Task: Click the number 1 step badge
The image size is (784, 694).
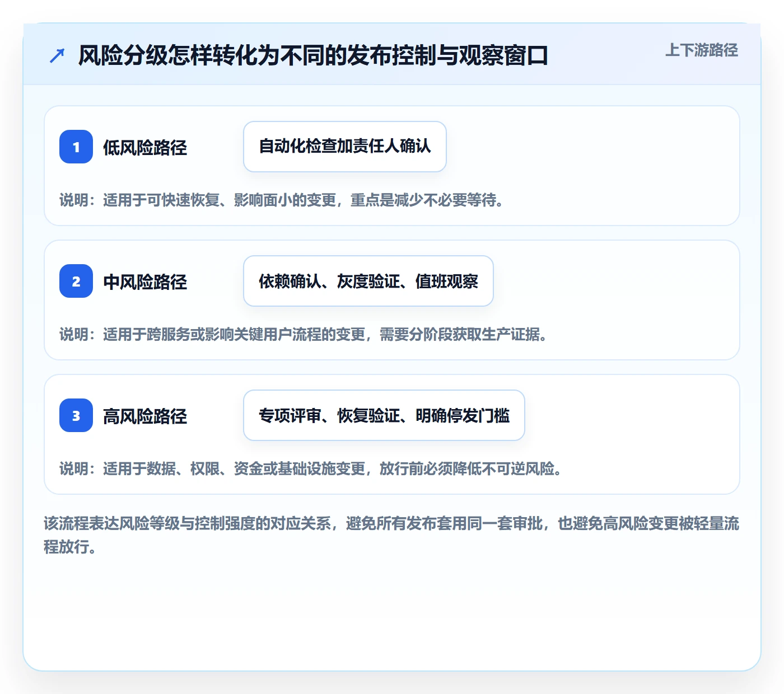Action: [76, 147]
